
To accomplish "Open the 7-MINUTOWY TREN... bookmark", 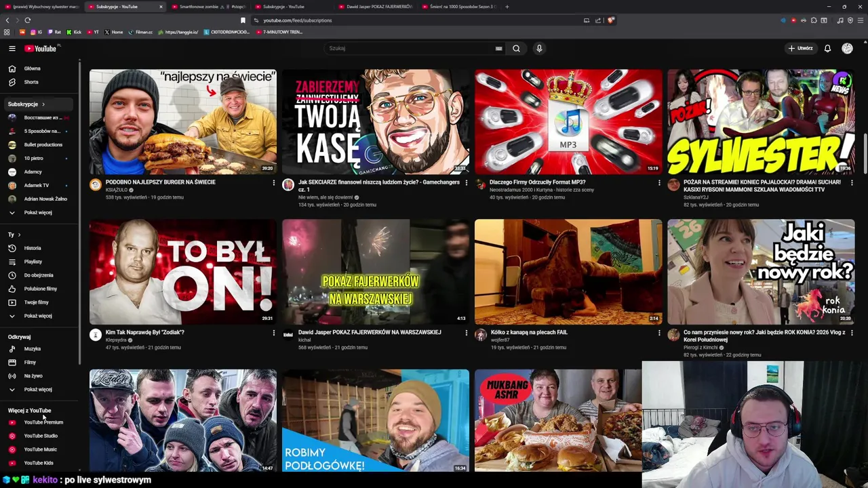I will (279, 32).
